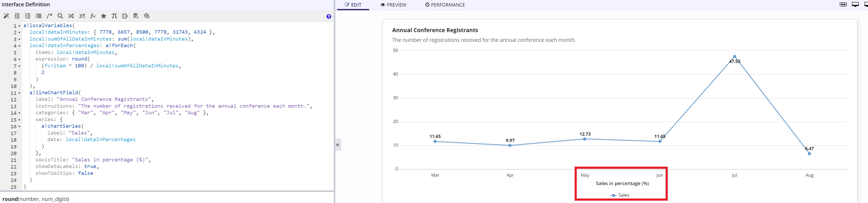Collapse the code fold at line 4
This screenshot has width=868, height=203.
[19, 46]
